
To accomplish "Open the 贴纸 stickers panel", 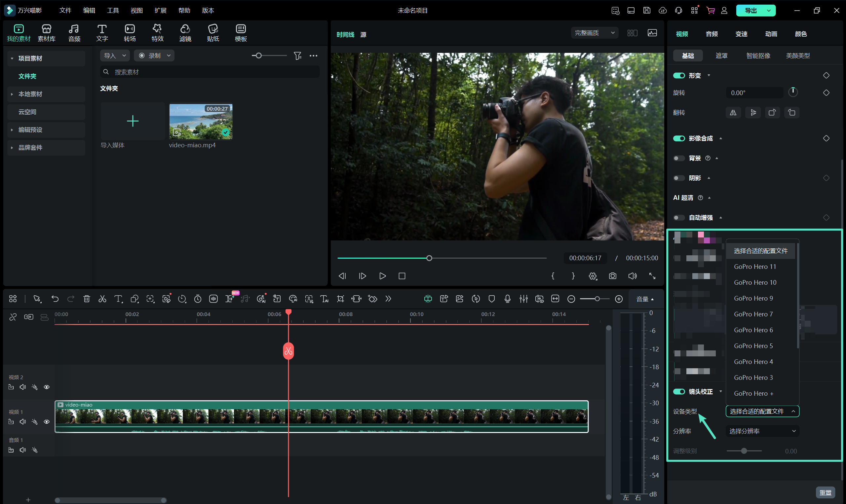I will click(x=213, y=33).
